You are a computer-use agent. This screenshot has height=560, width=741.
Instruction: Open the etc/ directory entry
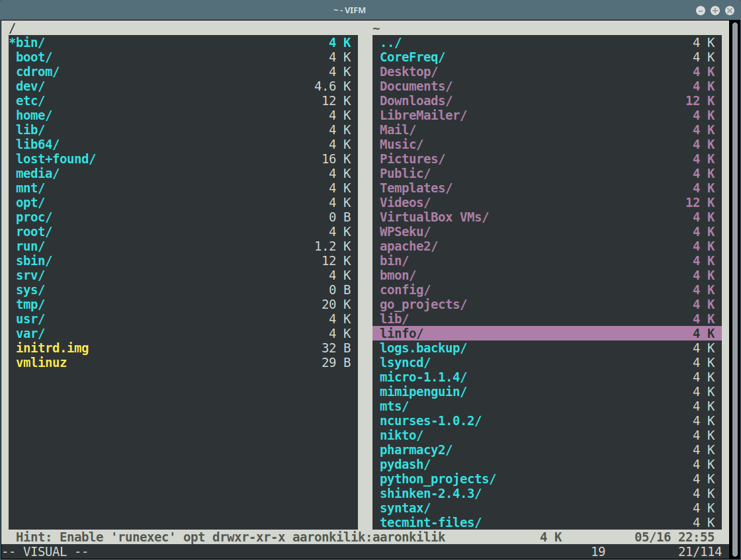point(183,101)
